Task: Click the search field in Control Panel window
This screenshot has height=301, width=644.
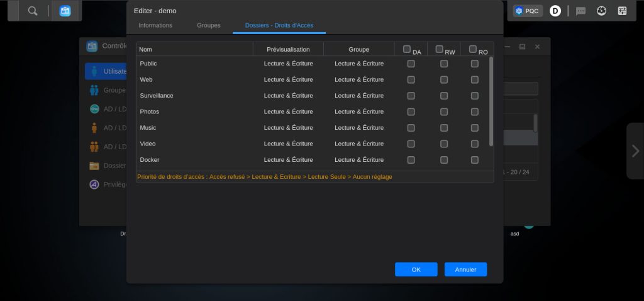Action: pyautogui.click(x=521, y=88)
